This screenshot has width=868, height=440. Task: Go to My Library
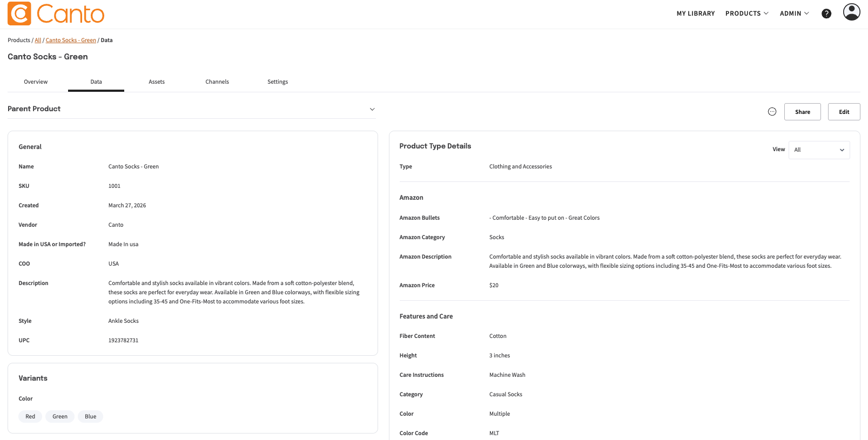tap(696, 13)
